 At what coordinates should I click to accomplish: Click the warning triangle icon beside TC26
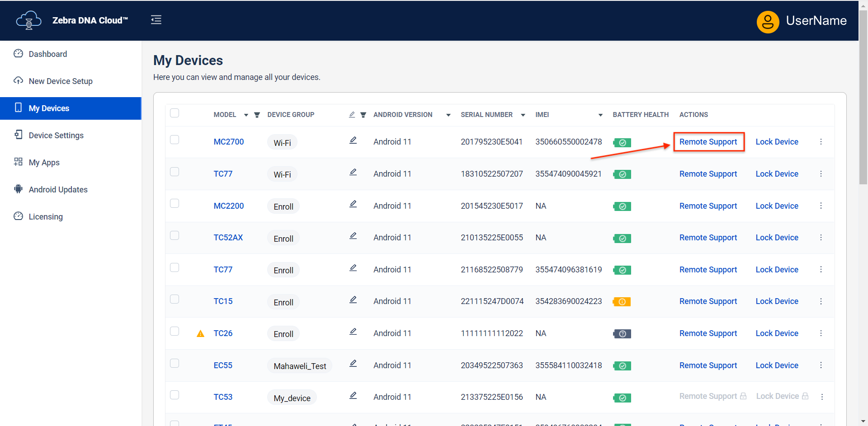pyautogui.click(x=201, y=334)
